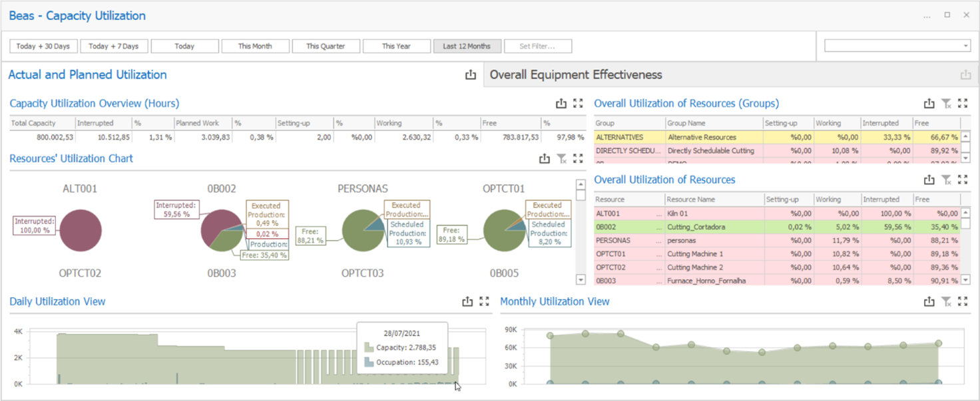The width and height of the screenshot is (980, 401).
Task: Switch to Actual and Planned Utilization tab
Action: [x=87, y=75]
